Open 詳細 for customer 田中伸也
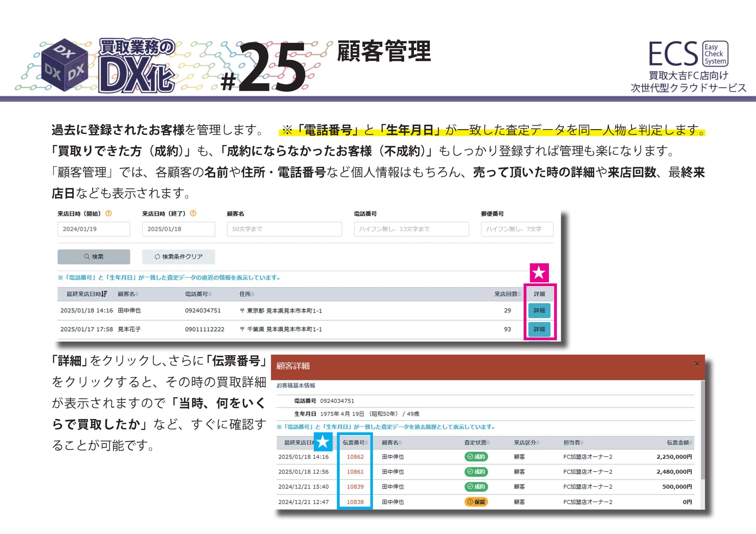Viewport: 756px width, 534px height. coord(539,310)
